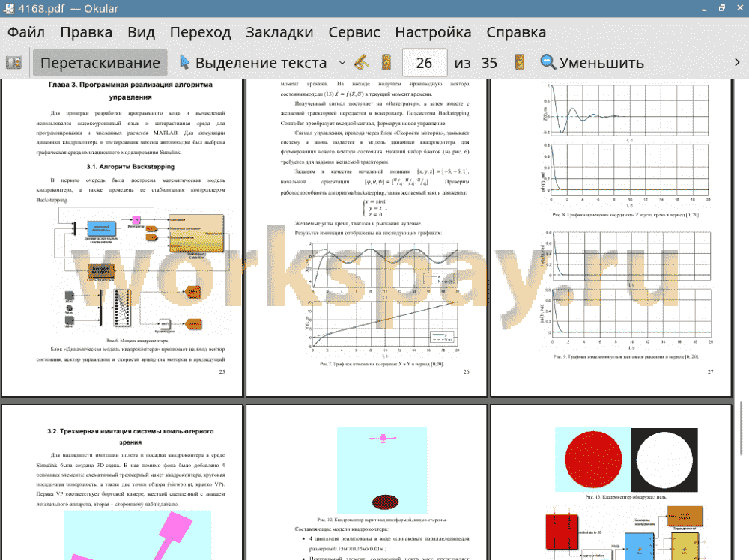Restore the Okular window size
Image resolution: width=749 pixels, height=560 pixels.
(722, 8)
